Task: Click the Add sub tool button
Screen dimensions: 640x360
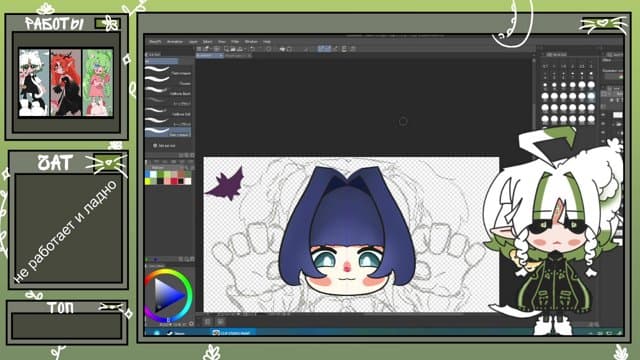Action: pyautogui.click(x=164, y=145)
